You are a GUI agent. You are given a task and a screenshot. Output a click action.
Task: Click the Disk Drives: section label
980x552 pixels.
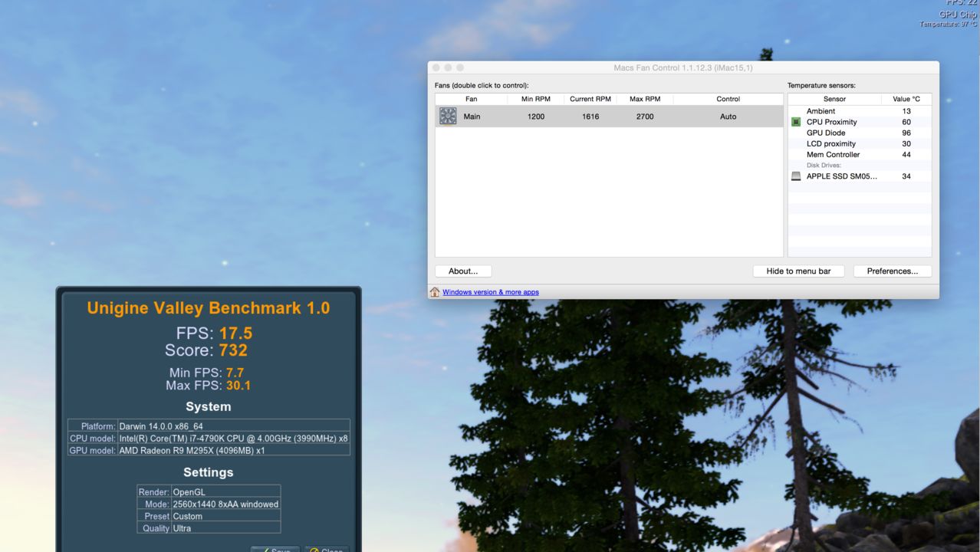pyautogui.click(x=824, y=165)
